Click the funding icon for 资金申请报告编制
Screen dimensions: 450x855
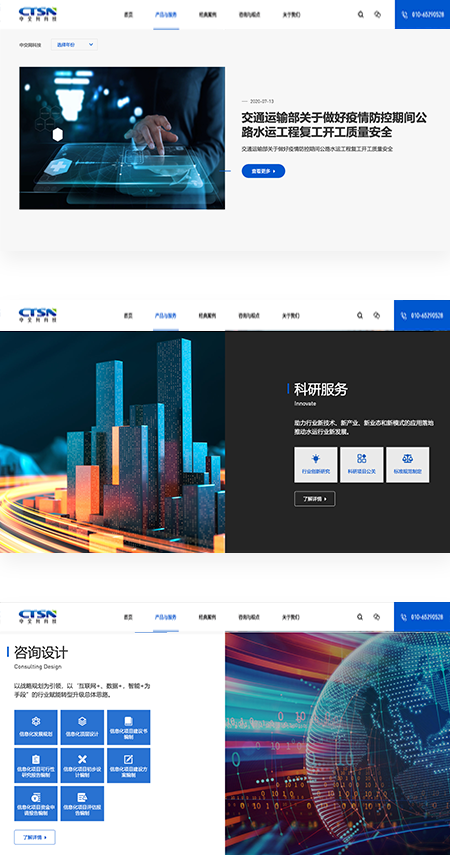pos(36,797)
